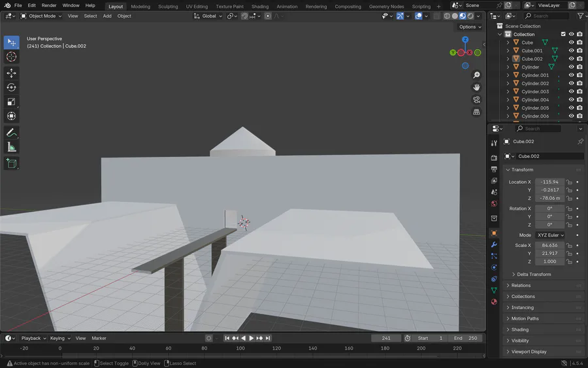Switch to rendered viewport shading
Screen dimensions: 588x368
[x=470, y=16]
